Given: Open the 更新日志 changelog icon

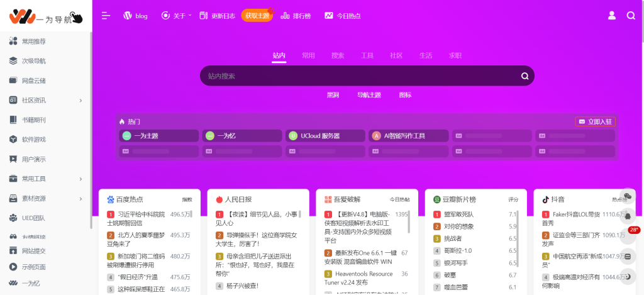Looking at the screenshot, I should 203,16.
